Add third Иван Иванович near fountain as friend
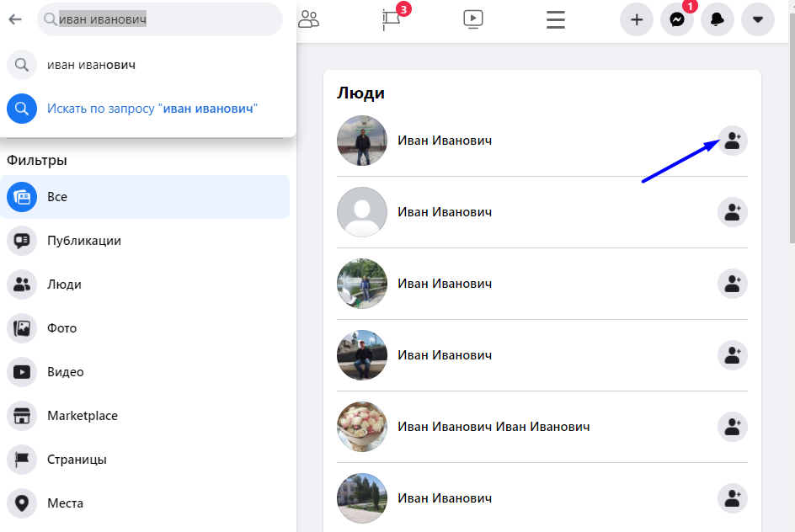 pyautogui.click(x=733, y=284)
